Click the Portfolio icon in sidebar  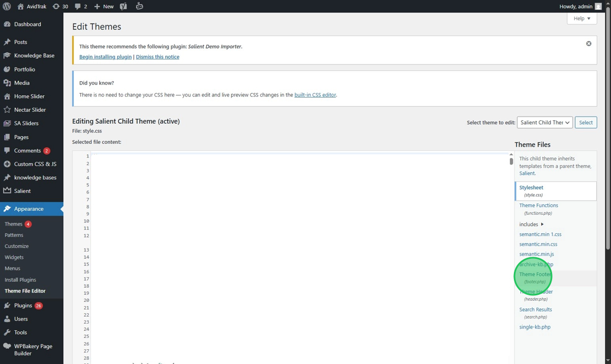[7, 69]
